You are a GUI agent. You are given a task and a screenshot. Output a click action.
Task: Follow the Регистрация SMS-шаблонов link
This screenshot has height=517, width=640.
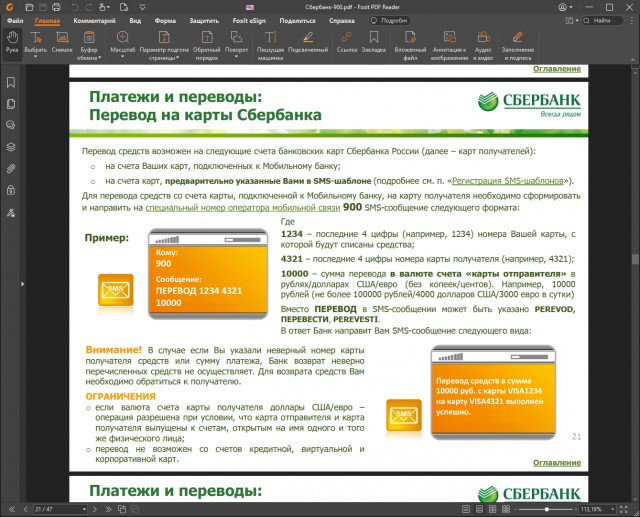point(507,181)
